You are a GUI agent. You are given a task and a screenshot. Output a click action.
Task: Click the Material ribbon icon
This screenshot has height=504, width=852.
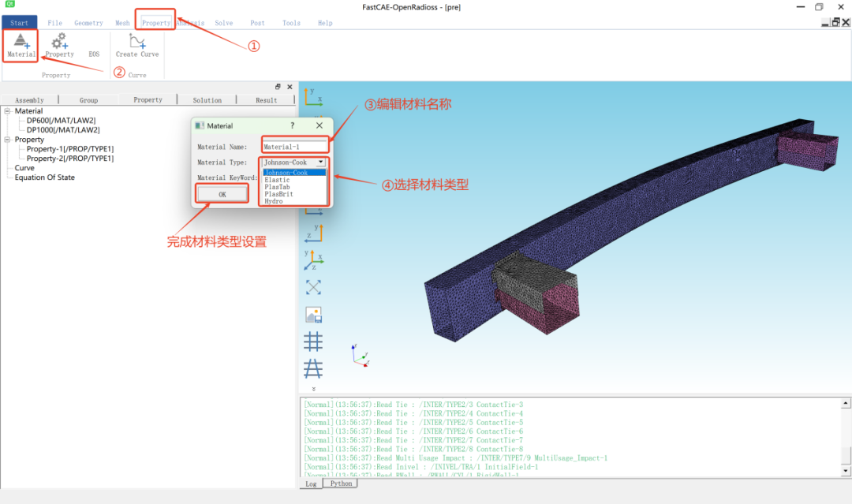tap(21, 45)
